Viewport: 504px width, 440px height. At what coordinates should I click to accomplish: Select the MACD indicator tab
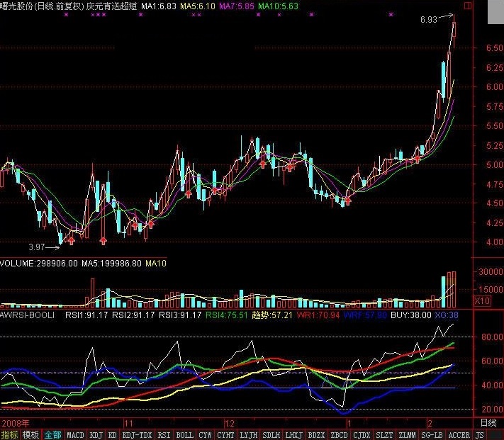click(x=75, y=435)
